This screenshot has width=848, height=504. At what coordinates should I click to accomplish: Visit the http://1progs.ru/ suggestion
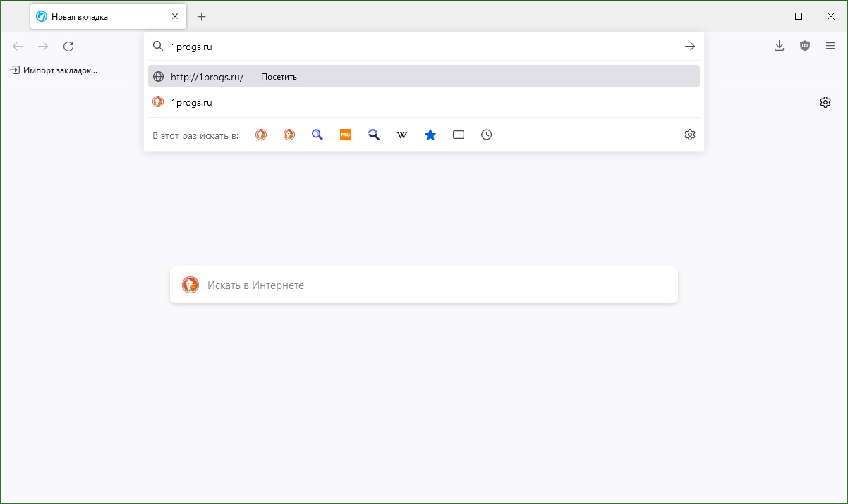424,77
